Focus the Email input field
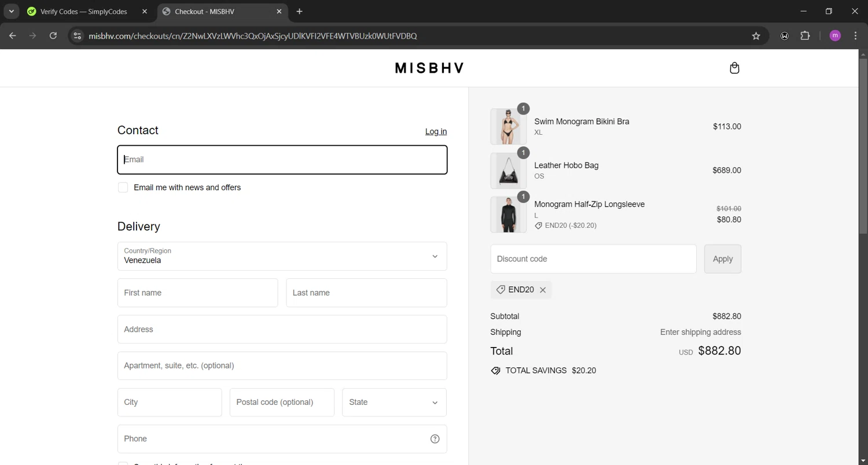868x465 pixels. click(282, 160)
